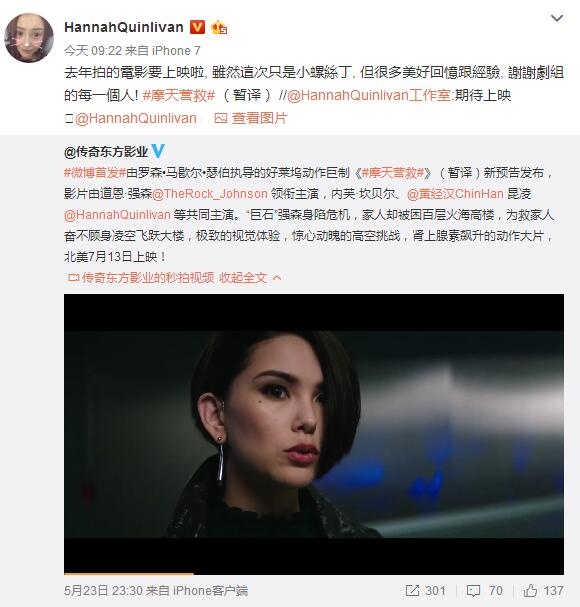Open the @传奇东方影业 account link
Screen dimensions: 580x607
pyautogui.click(x=106, y=152)
